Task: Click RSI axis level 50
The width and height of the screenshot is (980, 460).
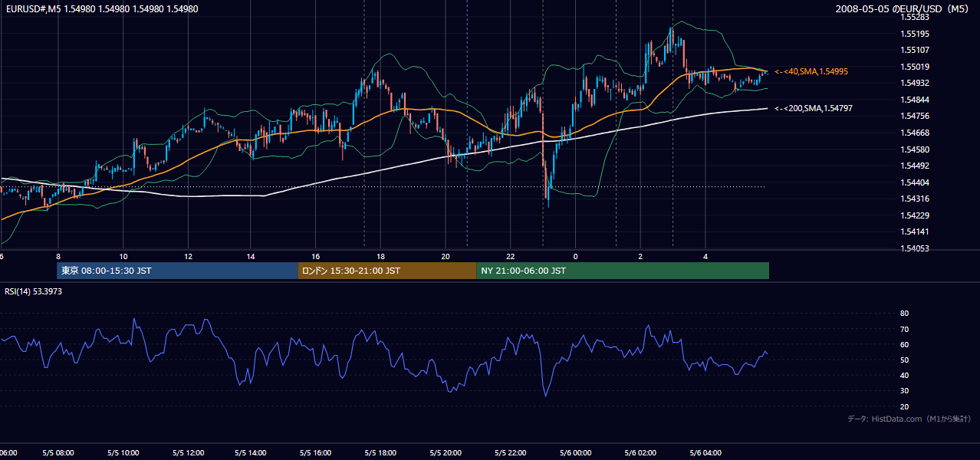Action: click(904, 360)
